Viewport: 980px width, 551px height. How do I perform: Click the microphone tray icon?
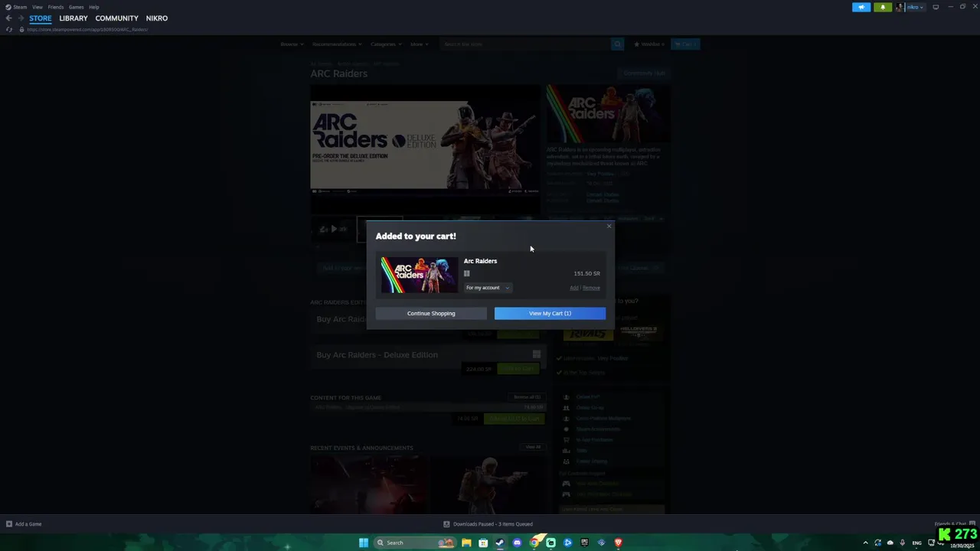(903, 543)
